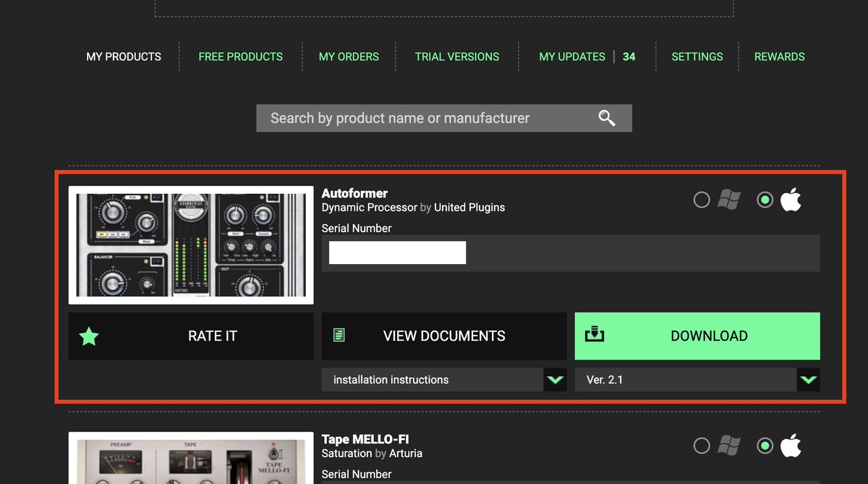
Task: Click the Windows logo icon for Autoformer
Action: click(x=728, y=200)
